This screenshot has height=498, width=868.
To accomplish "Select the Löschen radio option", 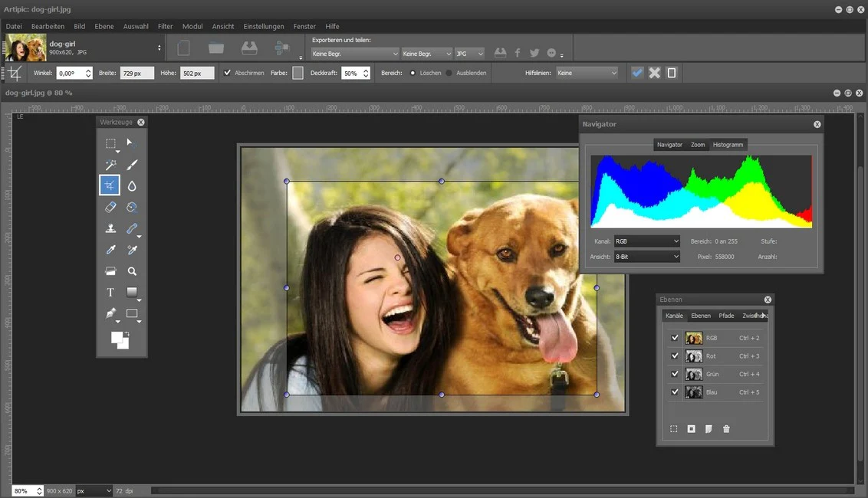I will point(413,73).
